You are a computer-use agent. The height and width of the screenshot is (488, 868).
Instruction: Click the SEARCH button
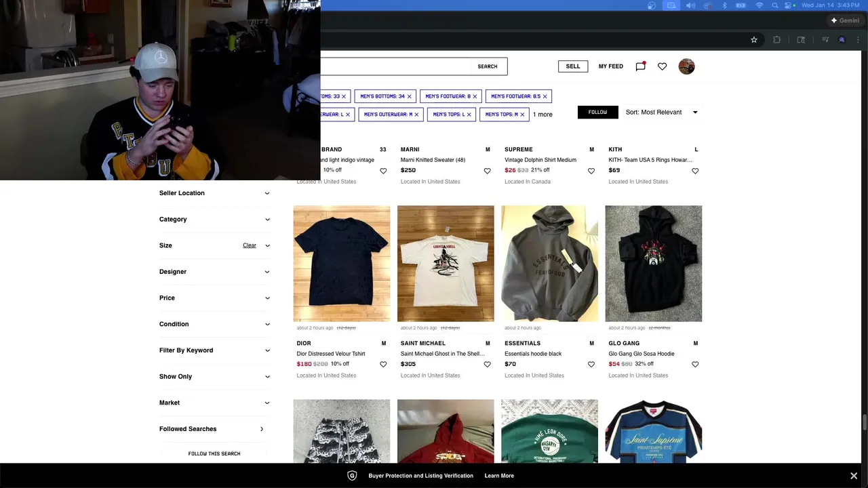[488, 66]
